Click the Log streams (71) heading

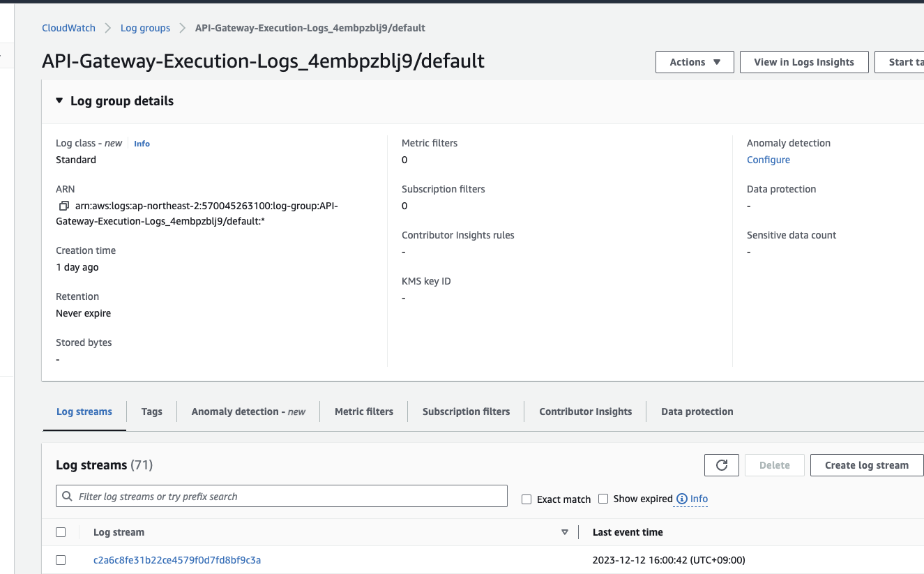pos(104,465)
